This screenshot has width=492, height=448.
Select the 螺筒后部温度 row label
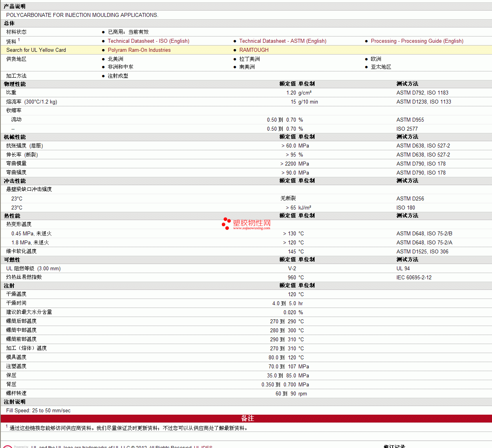[x=22, y=321]
